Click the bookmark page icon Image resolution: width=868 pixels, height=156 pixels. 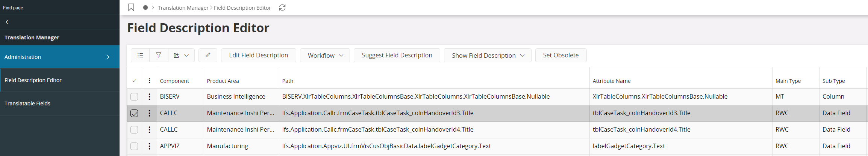click(x=131, y=7)
